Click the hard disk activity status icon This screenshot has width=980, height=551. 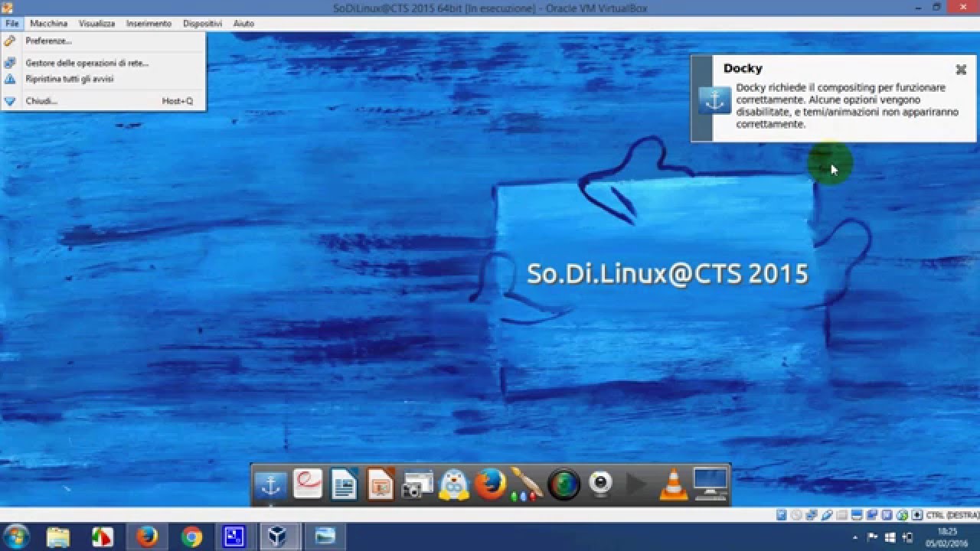click(x=782, y=515)
